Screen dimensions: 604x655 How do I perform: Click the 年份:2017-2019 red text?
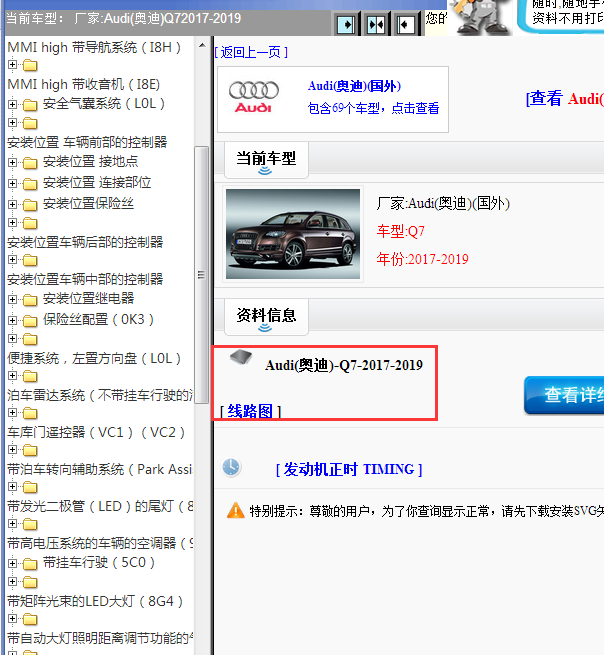[422, 259]
